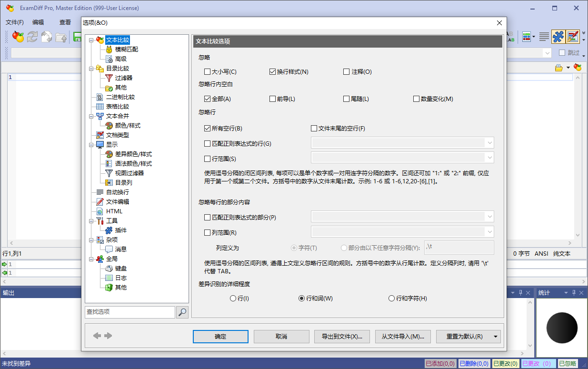Click the 文本合并 icon
The image size is (588, 369).
click(x=100, y=116)
